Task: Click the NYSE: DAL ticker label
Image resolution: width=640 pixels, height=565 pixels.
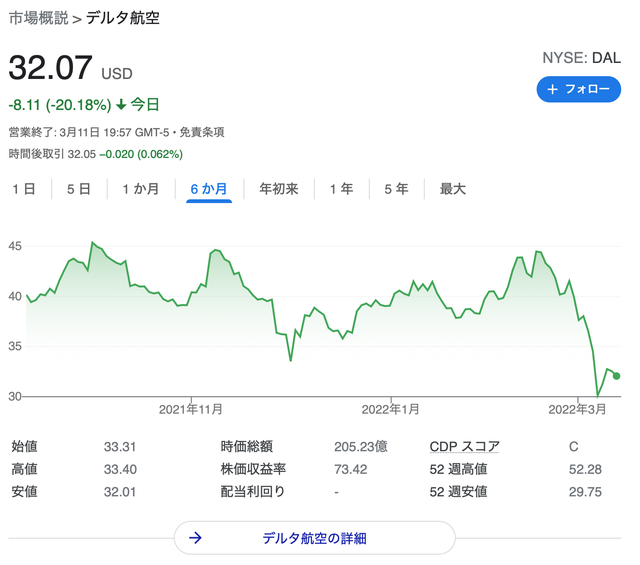Action: pos(582,58)
